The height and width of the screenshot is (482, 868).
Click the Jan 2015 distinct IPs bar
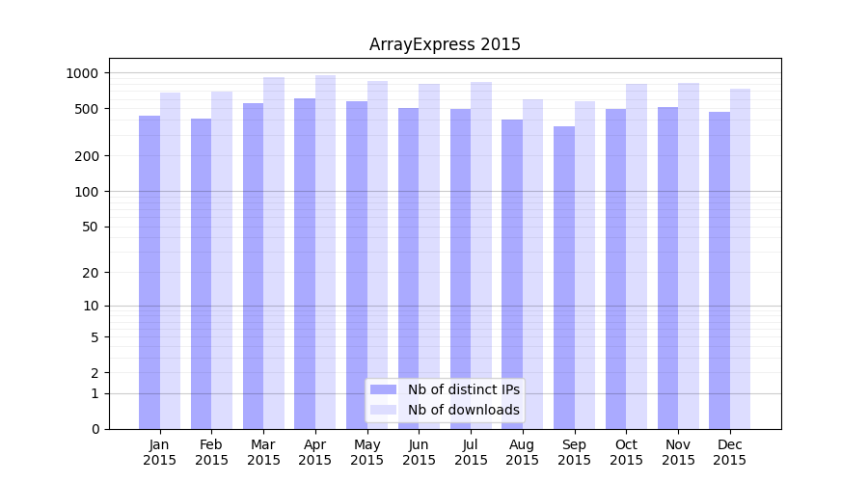(x=149, y=272)
